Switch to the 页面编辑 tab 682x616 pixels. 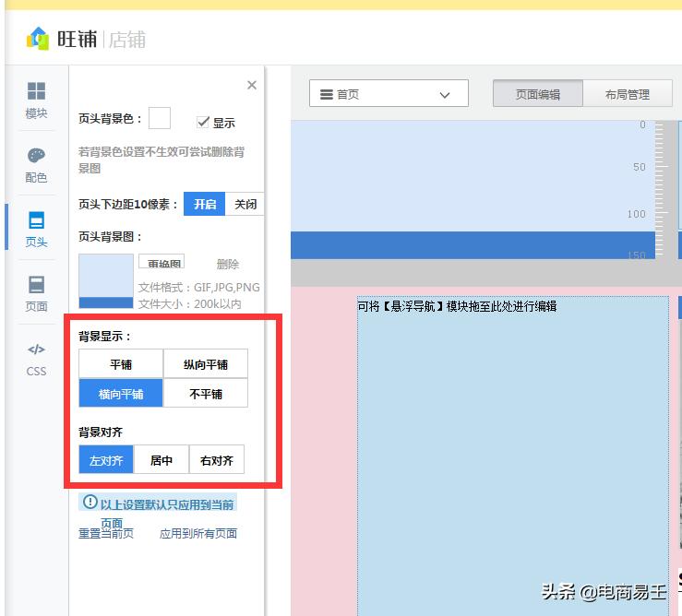pyautogui.click(x=538, y=93)
